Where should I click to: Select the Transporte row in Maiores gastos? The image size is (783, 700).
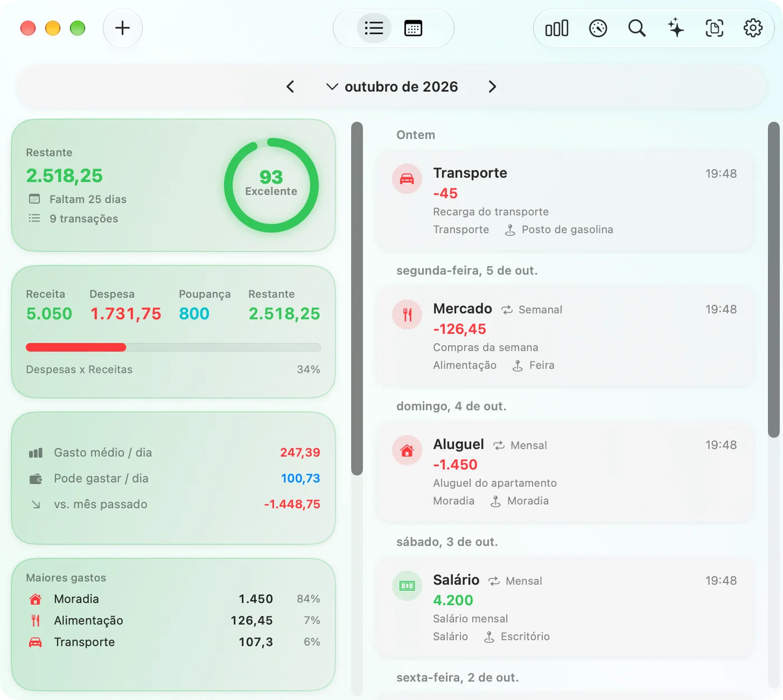[x=173, y=642]
